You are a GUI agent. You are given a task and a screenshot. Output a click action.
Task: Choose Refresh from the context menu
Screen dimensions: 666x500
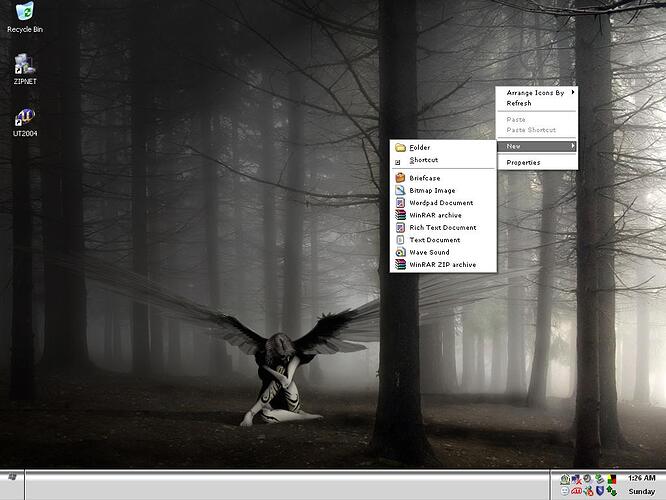point(519,103)
